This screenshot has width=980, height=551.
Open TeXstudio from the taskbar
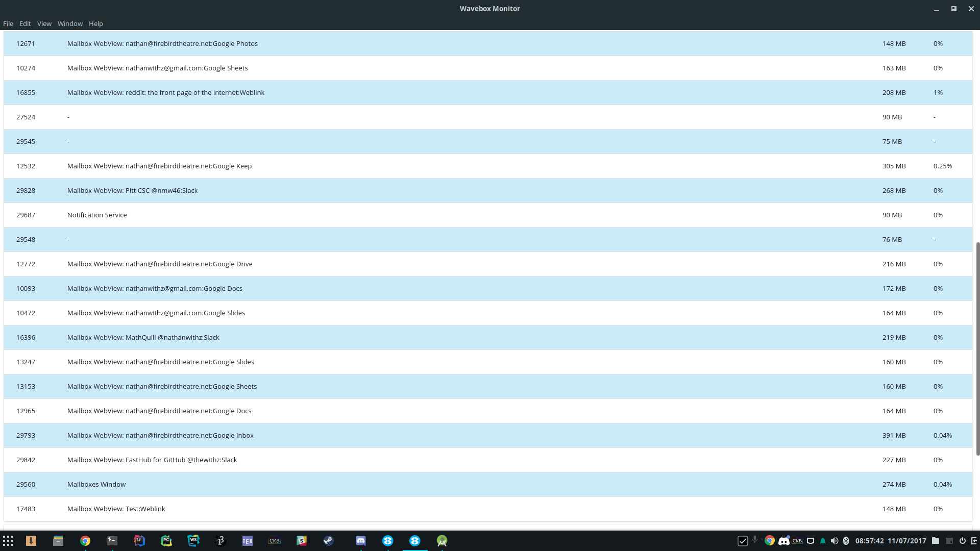pos(248,541)
